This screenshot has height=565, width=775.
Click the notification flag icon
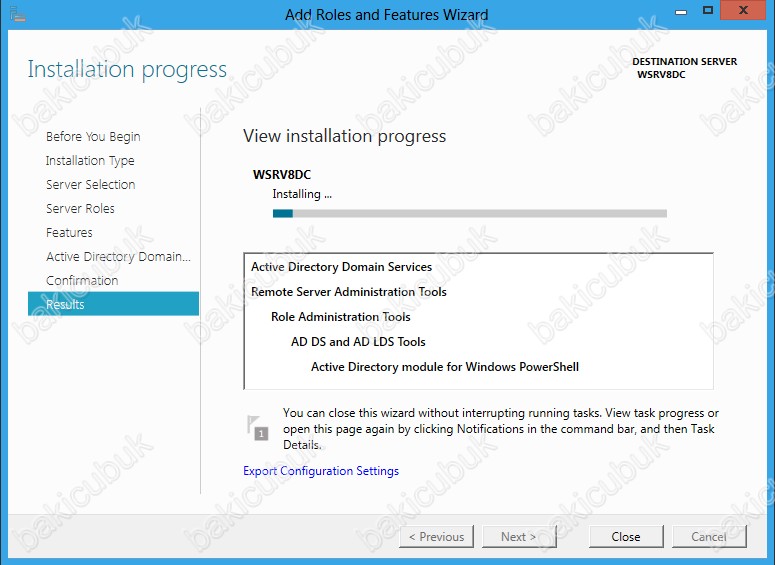[258, 426]
